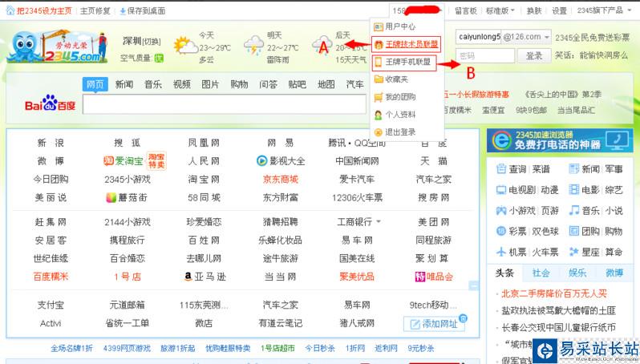
Task: Click the 用户中心 menu icon
Action: click(x=379, y=27)
